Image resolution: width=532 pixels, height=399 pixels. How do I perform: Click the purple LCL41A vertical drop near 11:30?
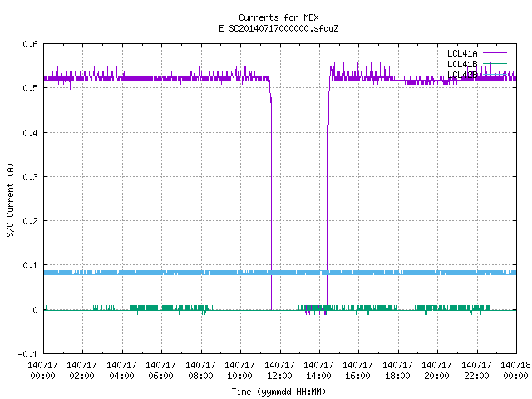[271, 204]
